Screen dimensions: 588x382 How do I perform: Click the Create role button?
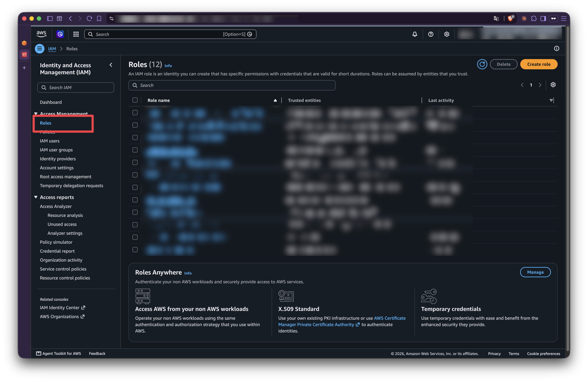tap(539, 64)
